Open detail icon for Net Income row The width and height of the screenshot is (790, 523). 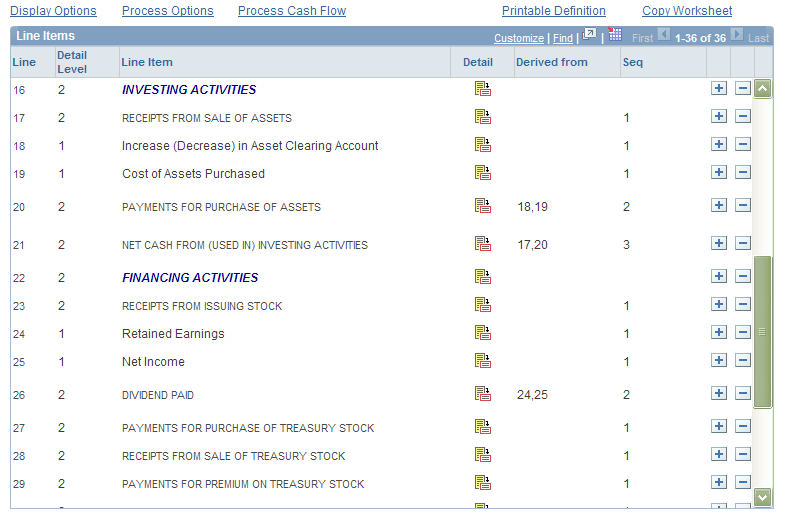483,361
